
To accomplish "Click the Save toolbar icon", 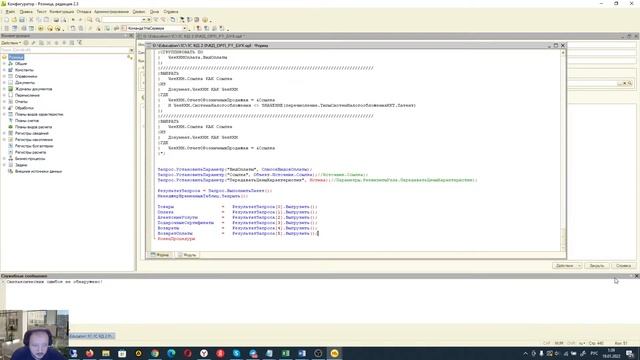I will coord(22,20).
